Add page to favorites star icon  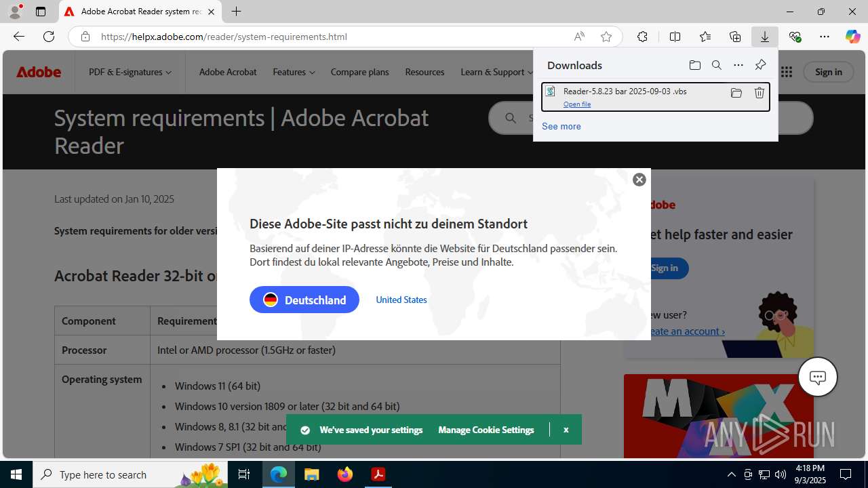point(606,37)
